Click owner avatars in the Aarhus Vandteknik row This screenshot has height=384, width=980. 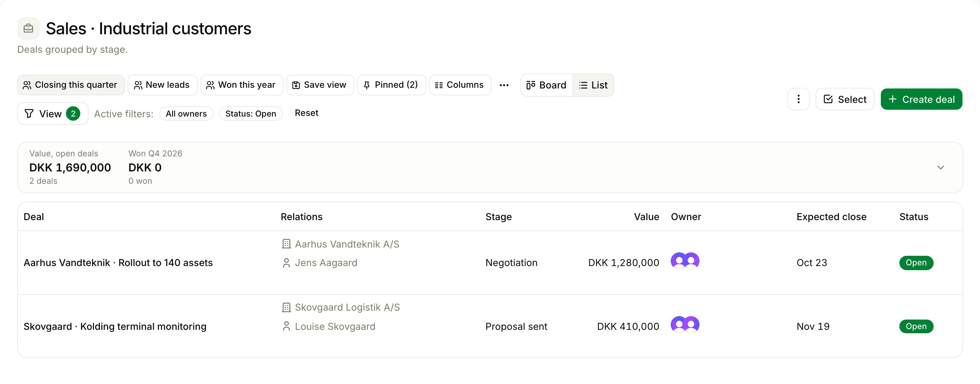pyautogui.click(x=685, y=261)
